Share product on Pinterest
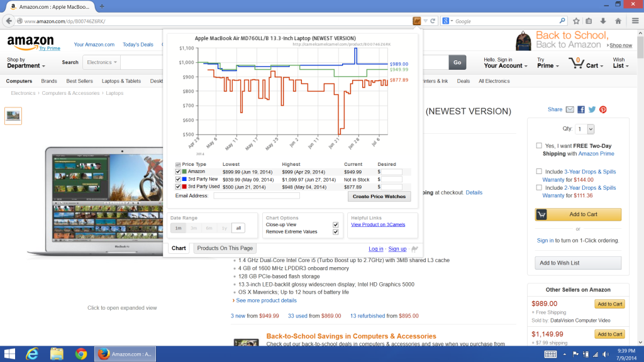The width and height of the screenshot is (644, 362). point(603,109)
